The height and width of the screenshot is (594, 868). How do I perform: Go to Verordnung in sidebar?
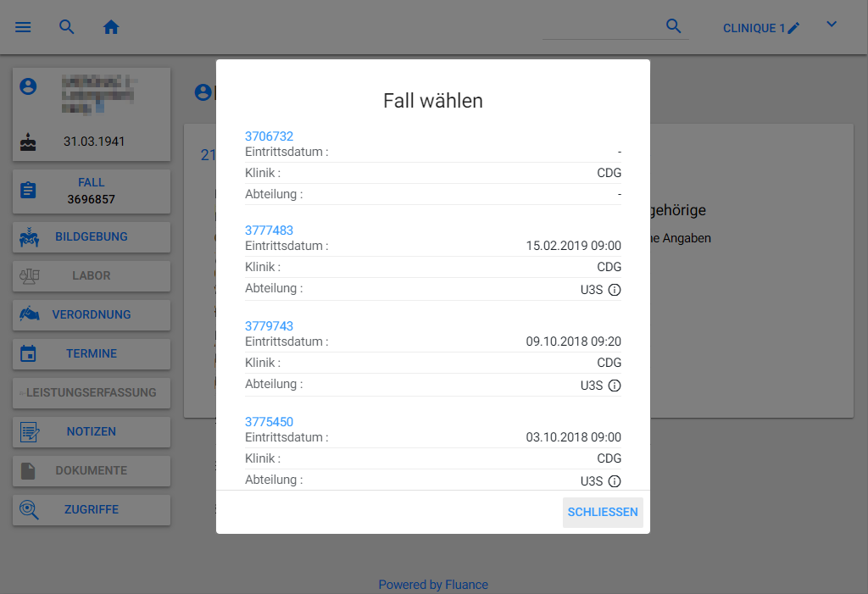point(92,315)
